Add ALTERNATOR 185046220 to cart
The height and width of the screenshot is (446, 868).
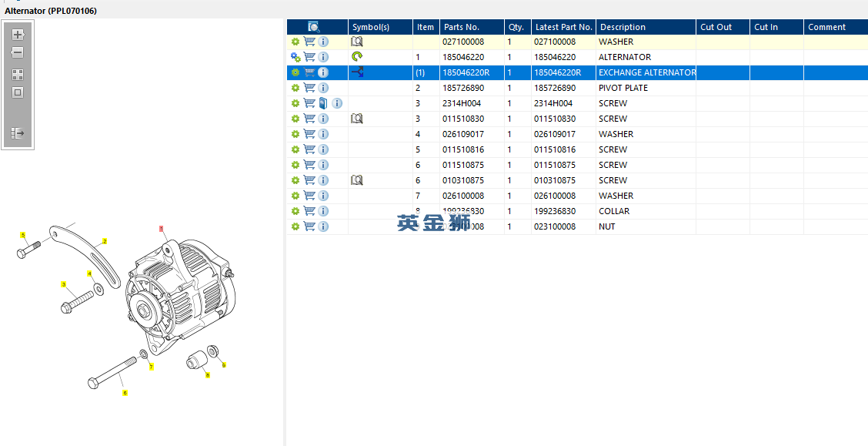pos(309,56)
